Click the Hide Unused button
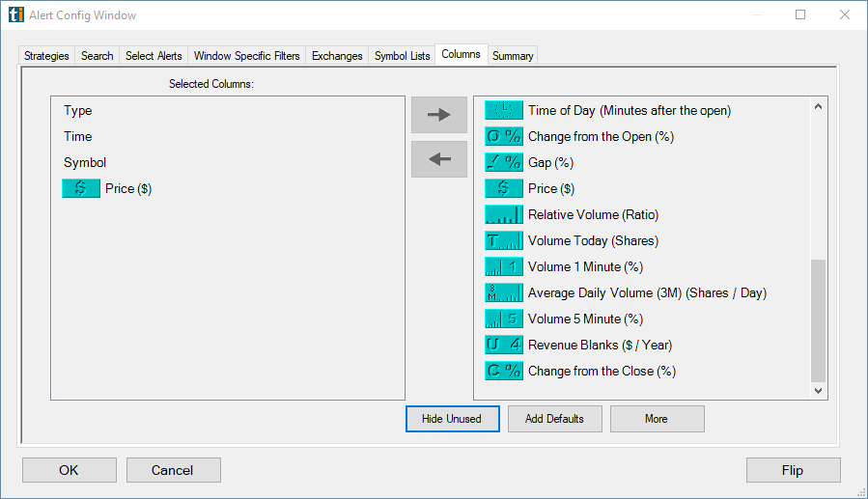The height and width of the screenshot is (499, 868). (452, 419)
